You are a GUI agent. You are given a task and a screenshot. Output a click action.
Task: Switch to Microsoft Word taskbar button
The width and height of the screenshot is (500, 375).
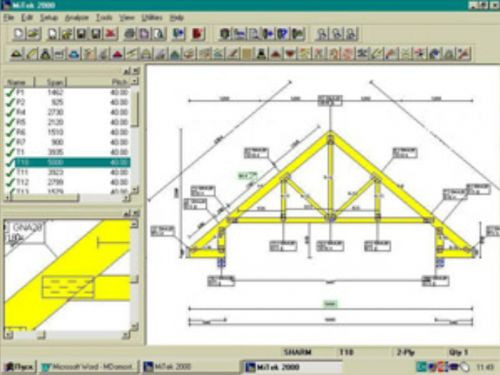point(88,367)
